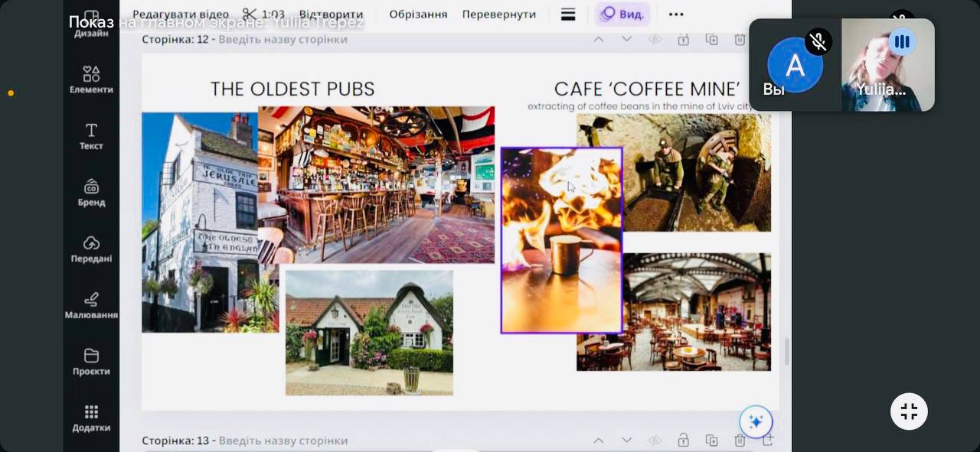980x452 pixels.
Task: Click the audio indicator on Yuliia's video tile
Action: 902,41
